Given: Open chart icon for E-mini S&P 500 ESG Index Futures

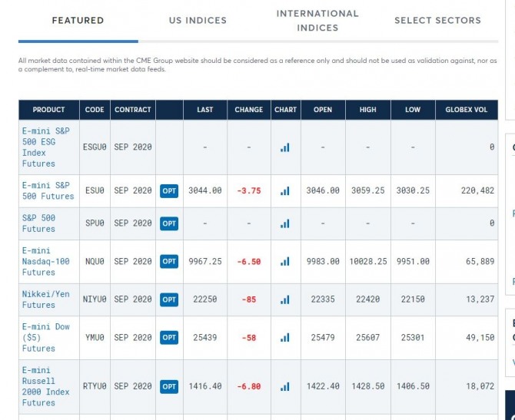Looking at the screenshot, I should pyautogui.click(x=285, y=147).
